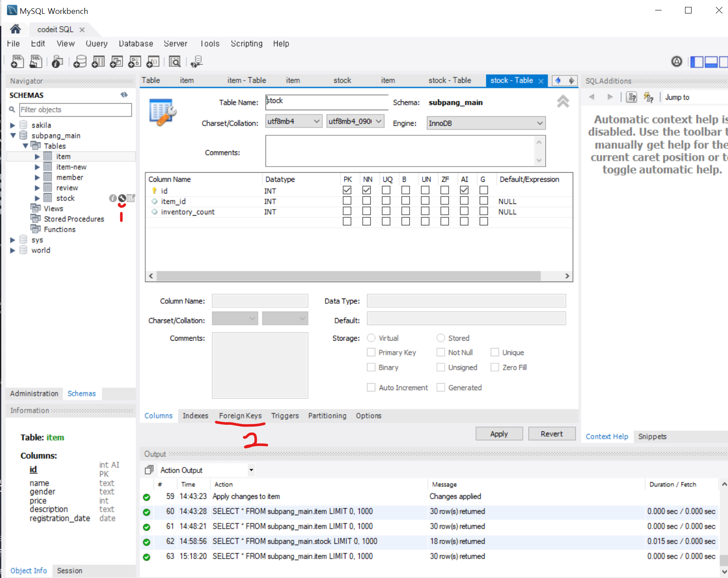Collapse the subpang_main schema
This screenshot has height=578, width=728.
13,136
